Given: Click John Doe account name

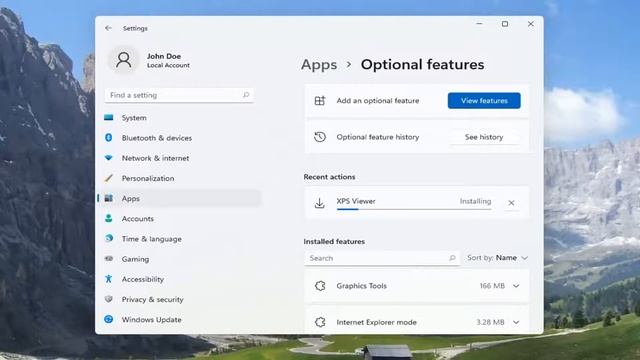Looking at the screenshot, I should click(x=164, y=56).
